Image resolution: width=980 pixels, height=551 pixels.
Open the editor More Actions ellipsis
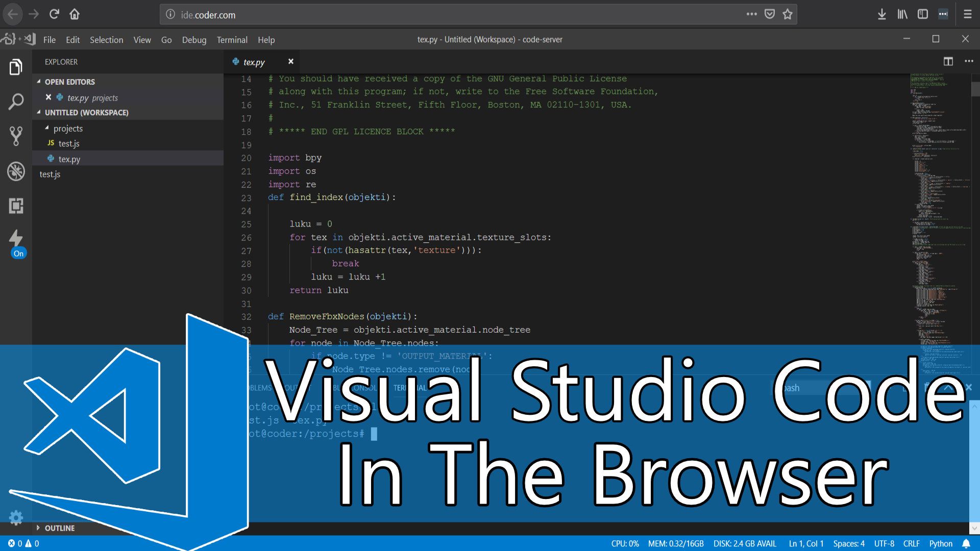pos(969,62)
